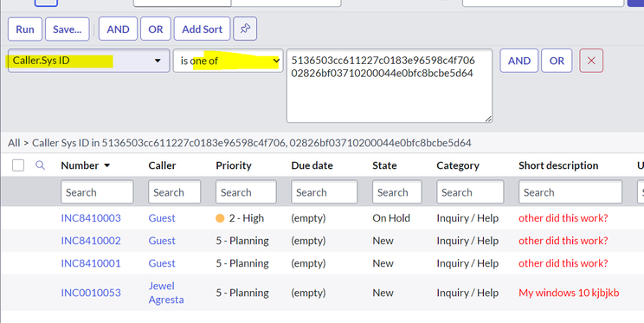Click the pin filter icon

coord(245,29)
